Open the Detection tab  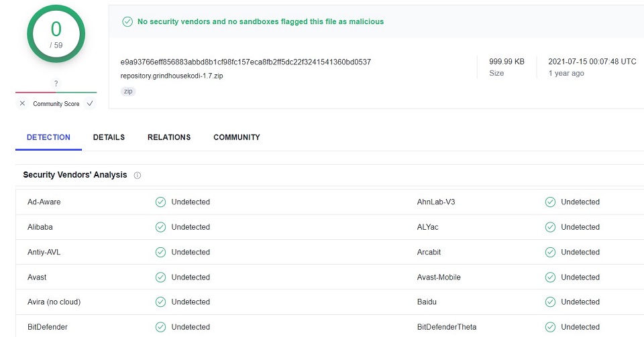[48, 137]
